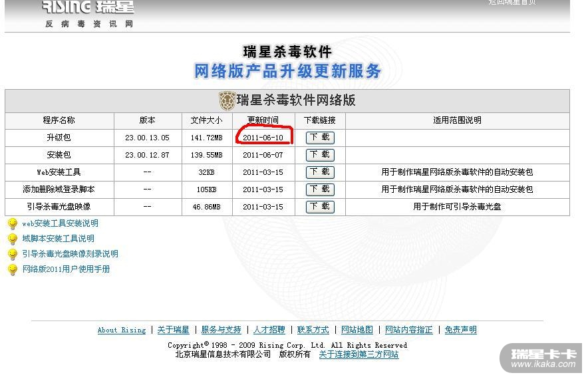This screenshot has width=588, height=377.
Task: Click the 升级包 name cell
Action: coord(59,138)
